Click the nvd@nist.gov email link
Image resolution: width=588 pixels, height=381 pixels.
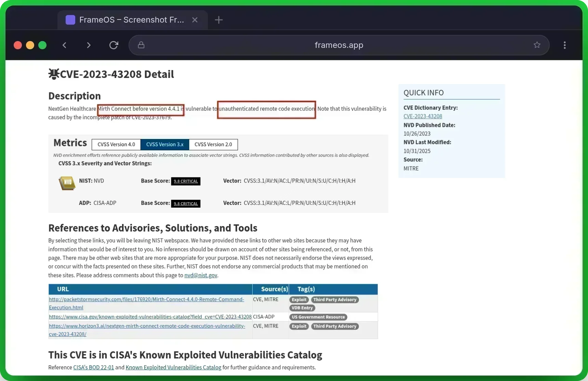pos(201,275)
